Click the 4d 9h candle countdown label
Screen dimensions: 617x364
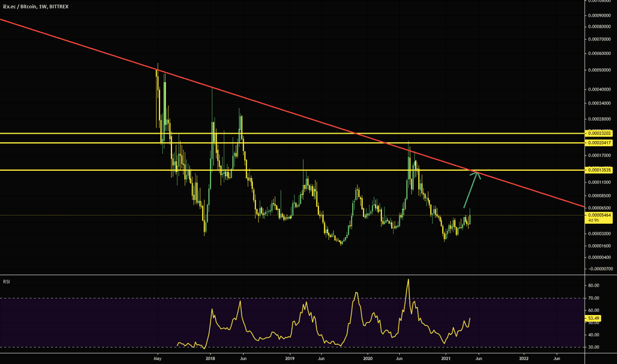594,220
